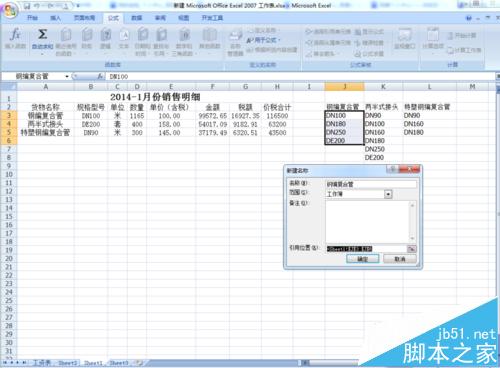Screen dimensions: 500x368
Task: Switch to the 开始 (Home) ribbon tab
Action: pyautogui.click(x=32, y=18)
